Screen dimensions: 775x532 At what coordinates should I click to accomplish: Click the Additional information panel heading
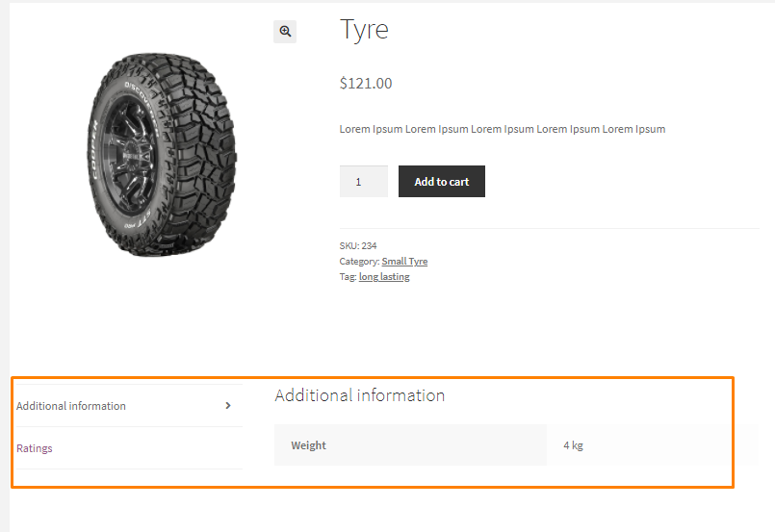point(360,395)
